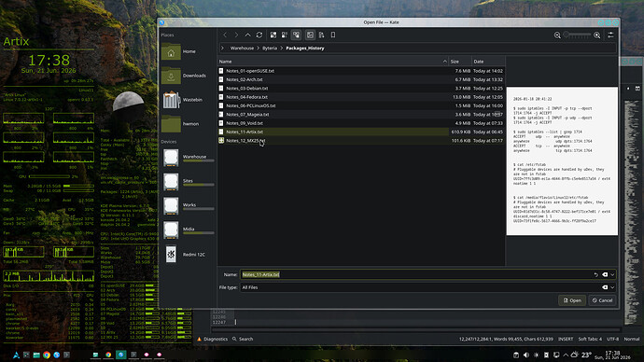This screenshot has height=362, width=644.
Task: Click the Open button
Action: point(572,300)
